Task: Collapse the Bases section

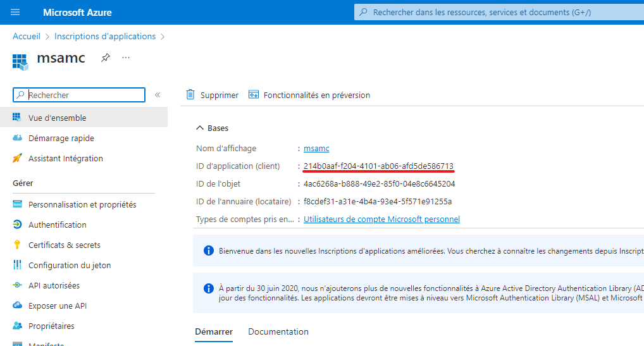Action: [x=200, y=128]
